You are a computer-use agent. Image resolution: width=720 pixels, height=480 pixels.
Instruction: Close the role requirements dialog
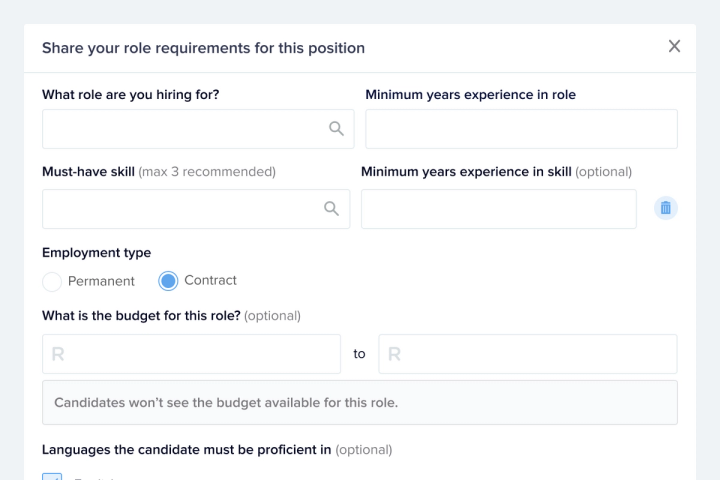tap(674, 46)
